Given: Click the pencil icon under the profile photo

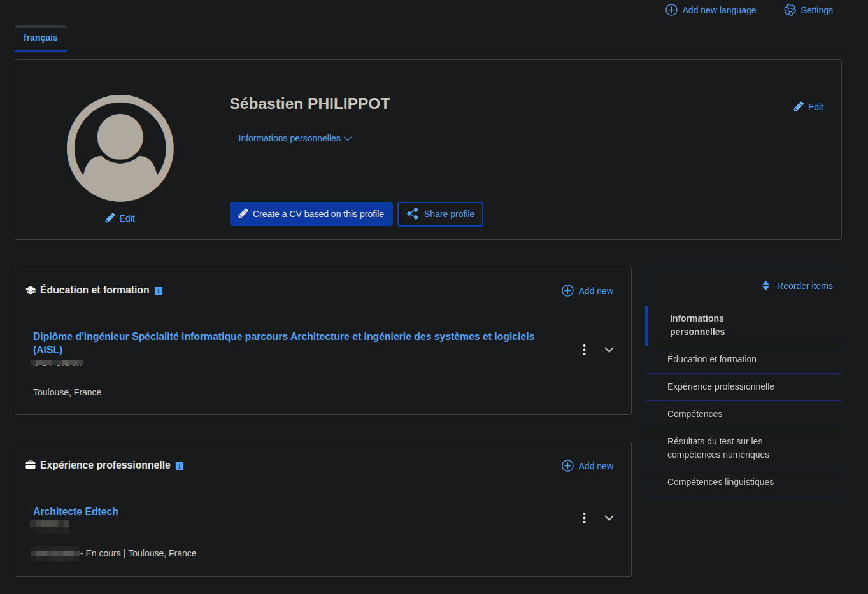Looking at the screenshot, I should pos(110,218).
